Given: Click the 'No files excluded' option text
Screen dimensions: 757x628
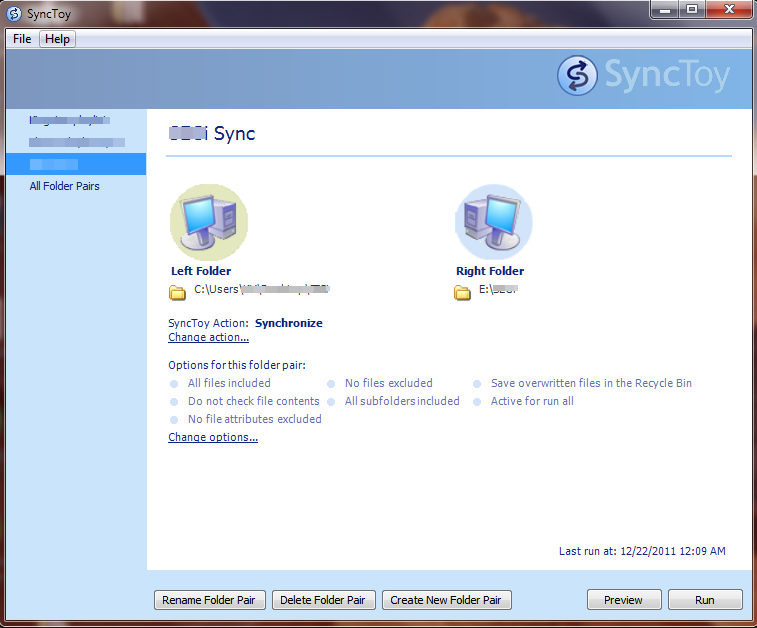Looking at the screenshot, I should click(x=389, y=383).
